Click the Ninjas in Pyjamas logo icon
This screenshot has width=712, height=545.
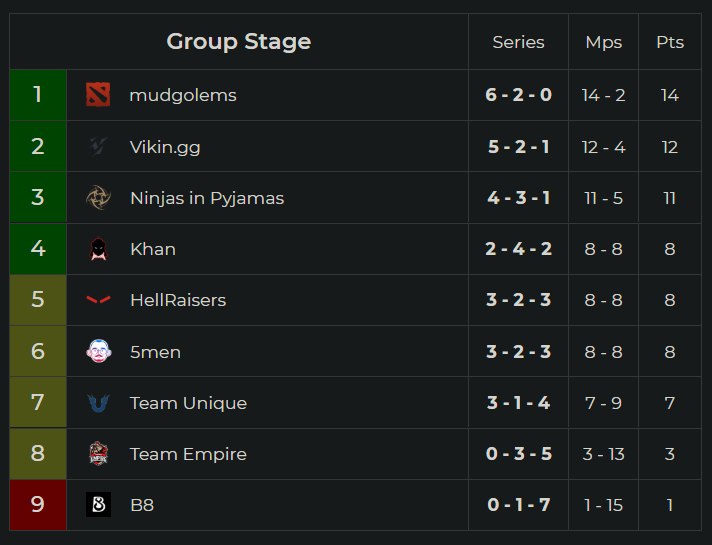tap(98, 198)
